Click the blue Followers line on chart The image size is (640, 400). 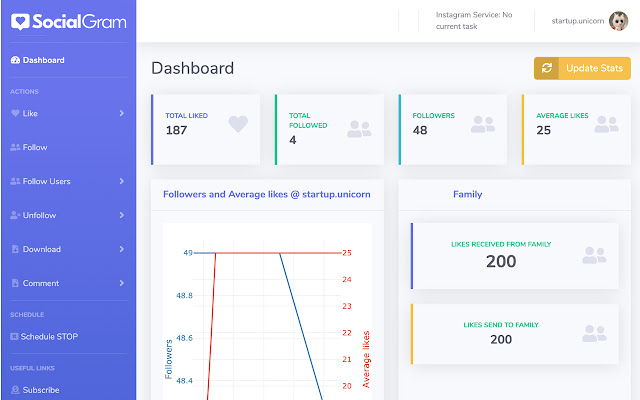[x=301, y=325]
